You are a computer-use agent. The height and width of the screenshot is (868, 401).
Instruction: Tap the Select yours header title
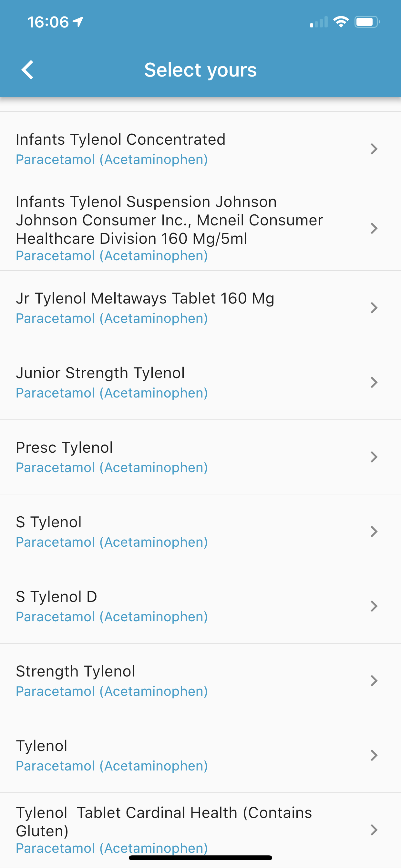(x=200, y=70)
